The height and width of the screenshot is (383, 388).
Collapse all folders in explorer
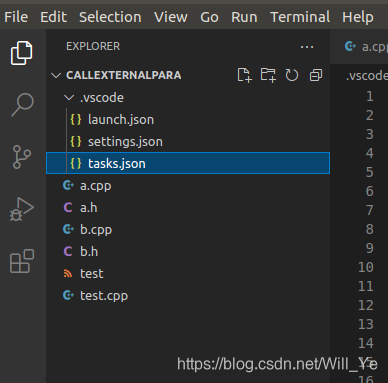316,75
